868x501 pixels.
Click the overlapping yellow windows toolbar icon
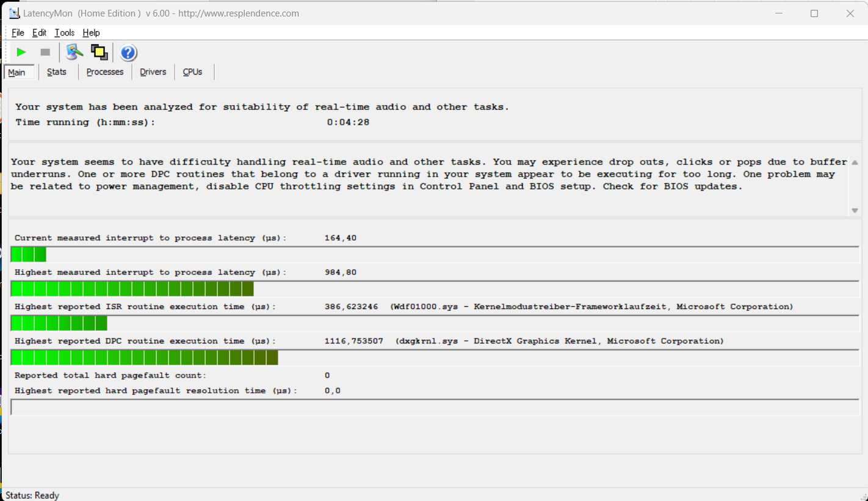99,53
